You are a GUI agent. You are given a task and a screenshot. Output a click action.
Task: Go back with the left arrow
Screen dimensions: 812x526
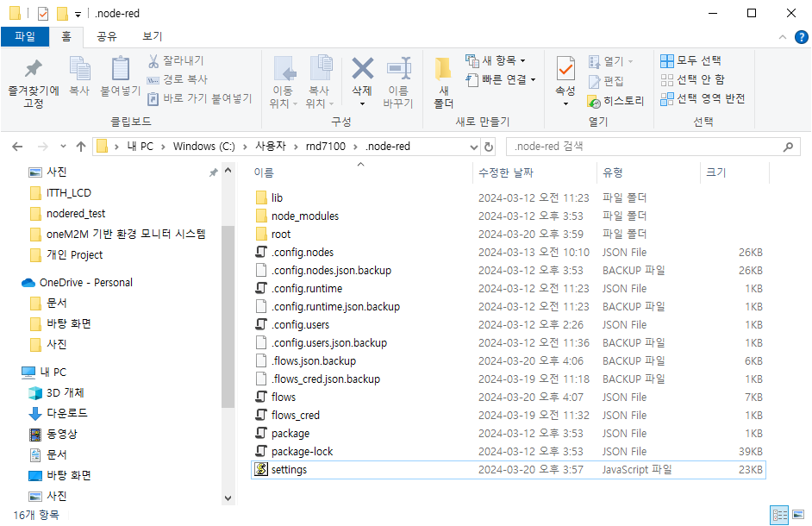[x=17, y=147]
